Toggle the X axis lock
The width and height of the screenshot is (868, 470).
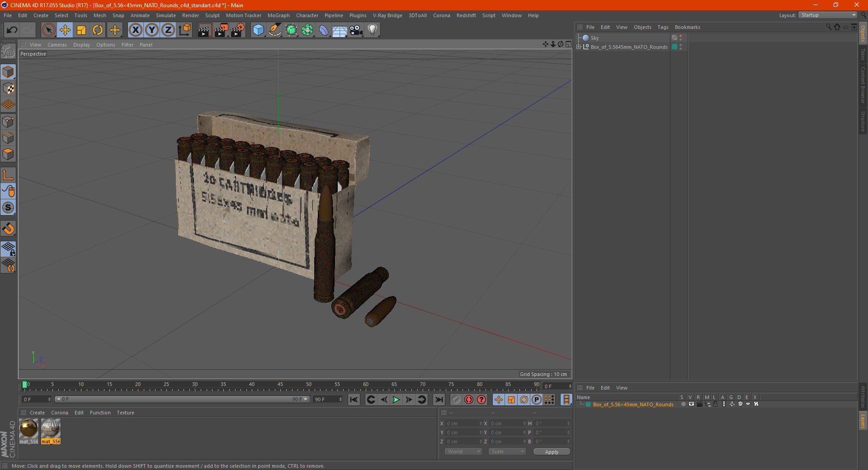pyautogui.click(x=135, y=30)
